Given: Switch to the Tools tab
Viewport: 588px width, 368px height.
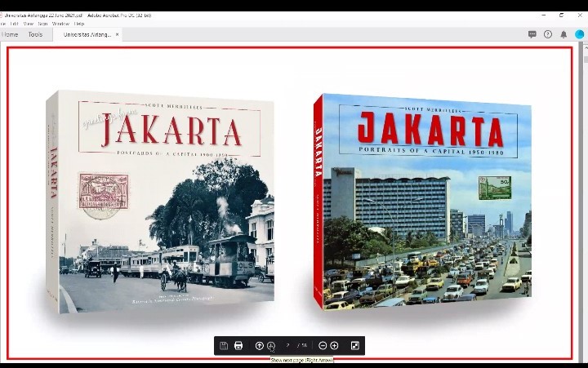Looking at the screenshot, I should tap(35, 34).
